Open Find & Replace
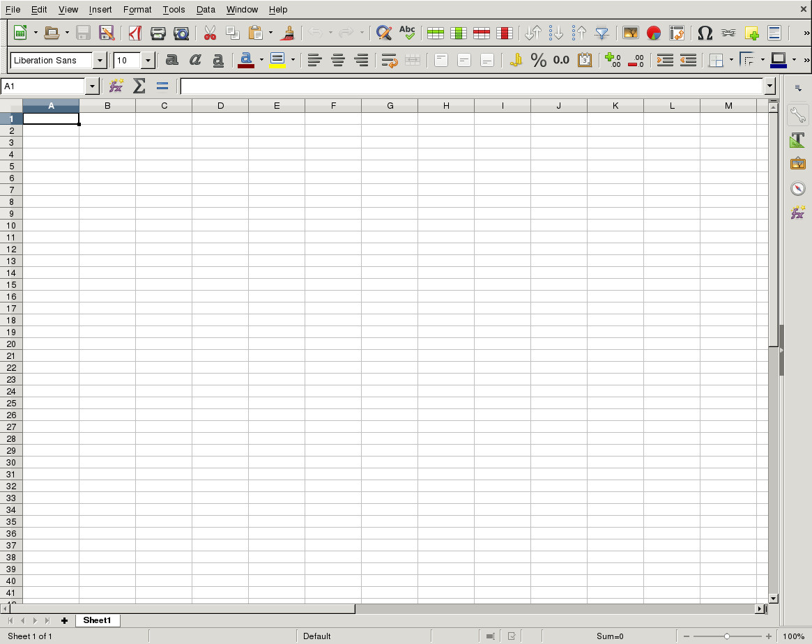The width and height of the screenshot is (812, 644). tap(384, 33)
